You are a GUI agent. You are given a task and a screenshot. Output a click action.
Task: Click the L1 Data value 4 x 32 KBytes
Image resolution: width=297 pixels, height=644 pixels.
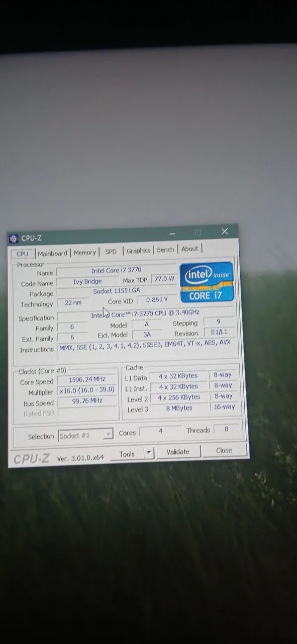pos(178,376)
